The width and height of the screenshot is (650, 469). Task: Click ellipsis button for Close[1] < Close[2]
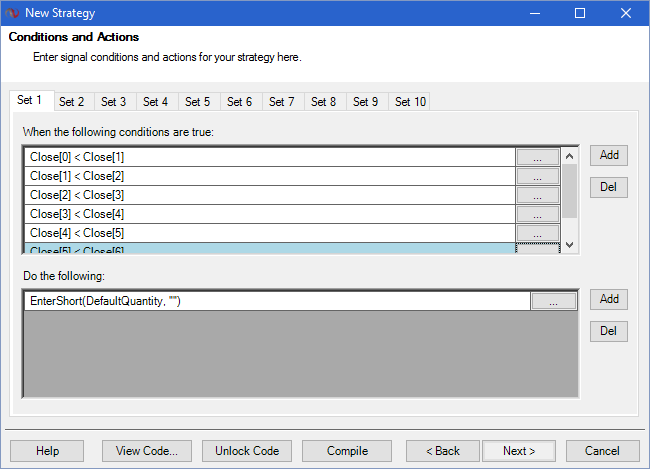(538, 176)
